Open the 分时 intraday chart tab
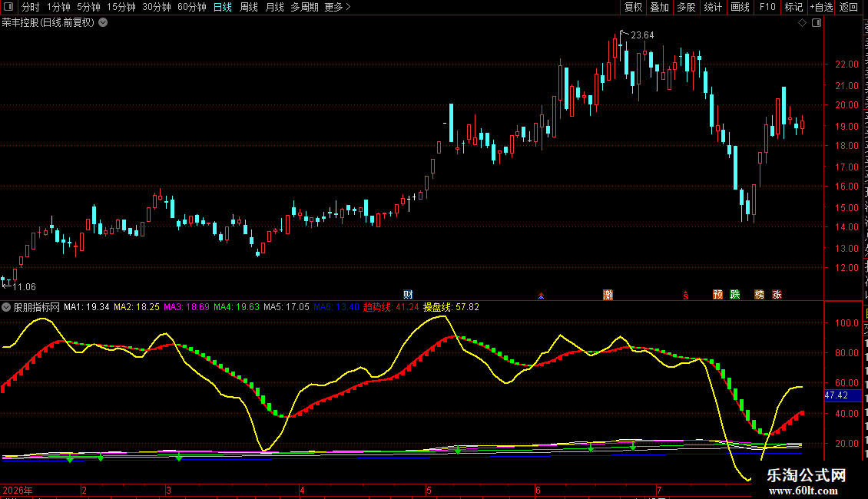This screenshot has height=499, width=868. [31, 7]
